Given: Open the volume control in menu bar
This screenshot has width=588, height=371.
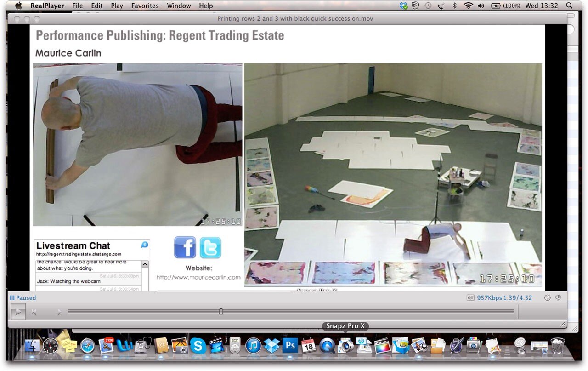Looking at the screenshot, I should click(x=481, y=6).
